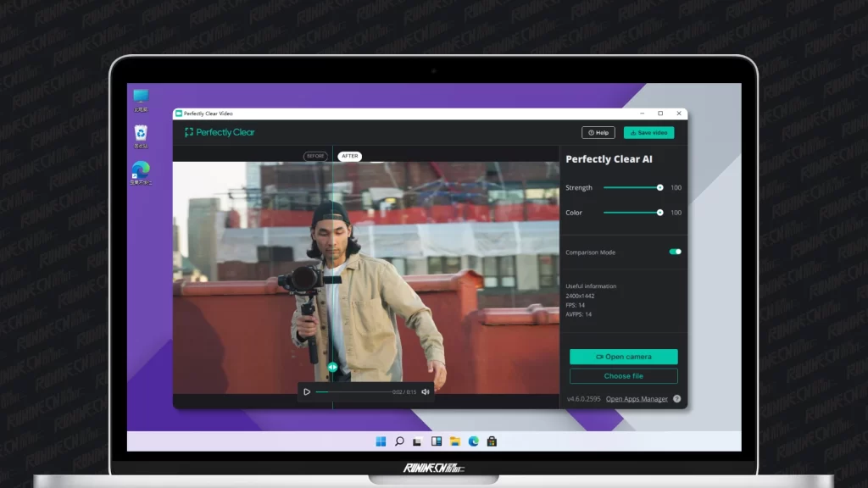Click the Perfectly Clear logo
The width and height of the screenshot is (868, 488).
(x=220, y=132)
